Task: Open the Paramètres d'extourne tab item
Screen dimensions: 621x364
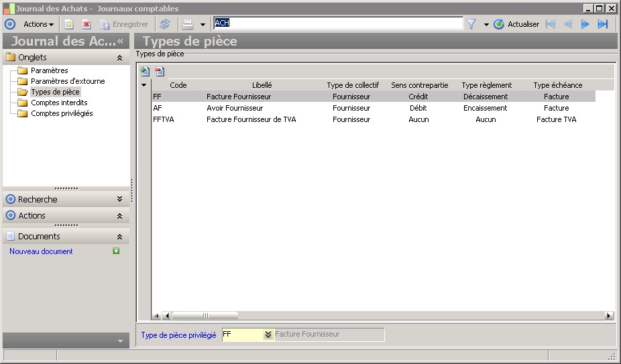Action: [x=67, y=81]
